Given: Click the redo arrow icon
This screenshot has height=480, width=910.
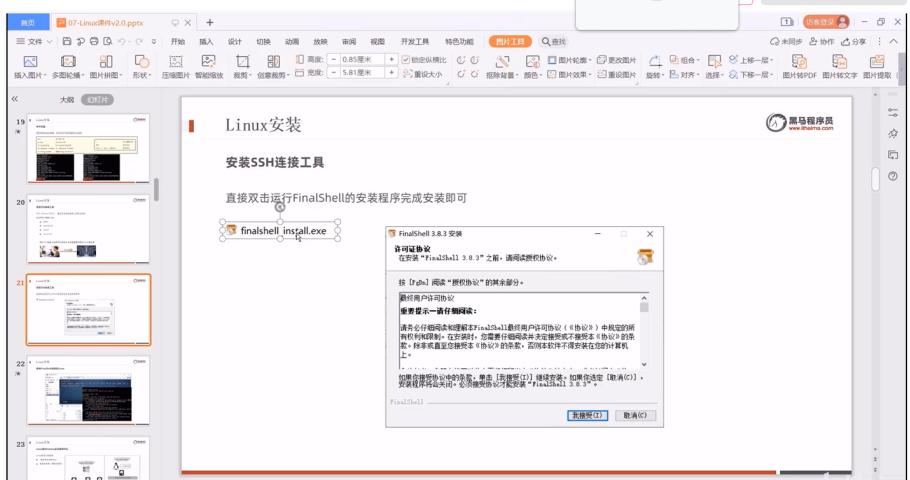Looking at the screenshot, I should tap(139, 41).
